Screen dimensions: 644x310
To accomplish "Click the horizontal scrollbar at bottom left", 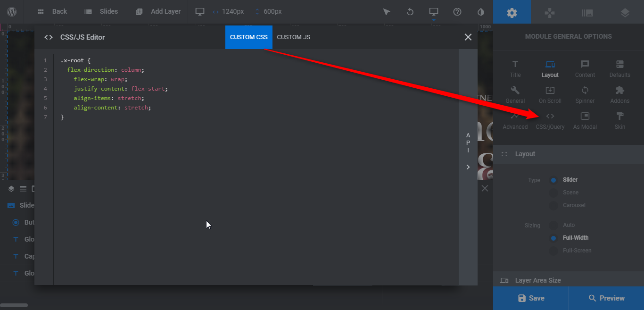I will pos(14,305).
